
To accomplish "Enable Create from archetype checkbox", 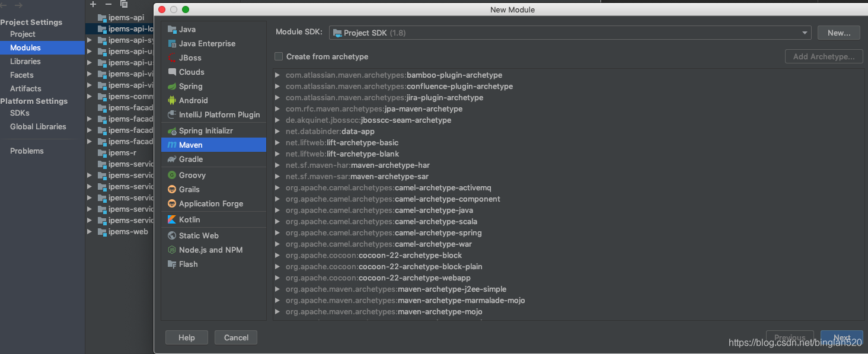I will coord(279,56).
